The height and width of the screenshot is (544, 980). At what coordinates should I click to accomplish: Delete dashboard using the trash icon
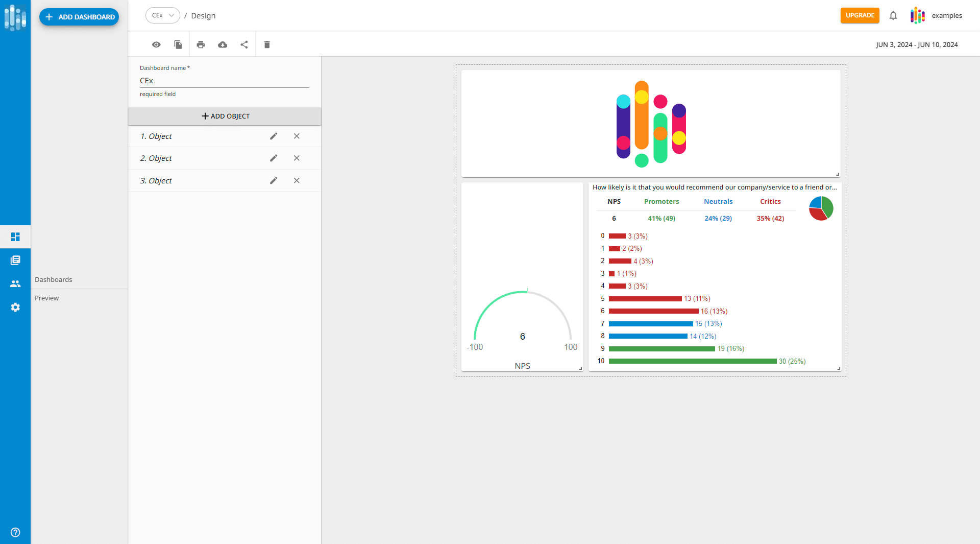pos(267,45)
